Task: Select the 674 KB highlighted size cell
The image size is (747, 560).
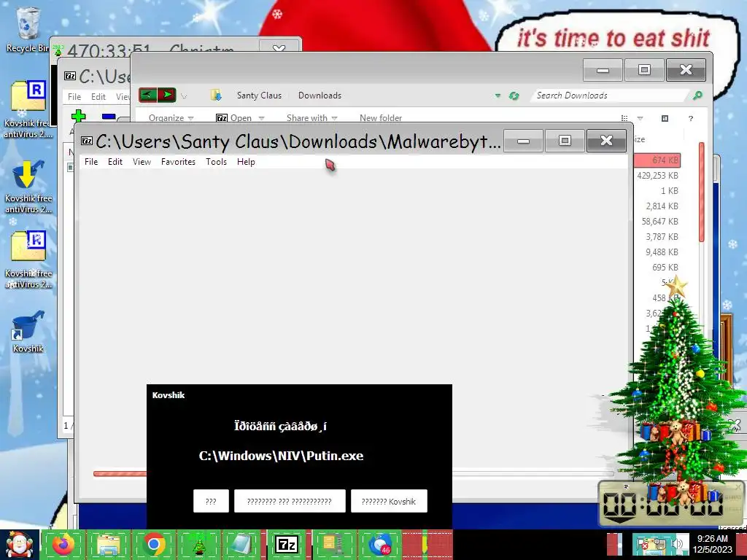Action: (658, 160)
